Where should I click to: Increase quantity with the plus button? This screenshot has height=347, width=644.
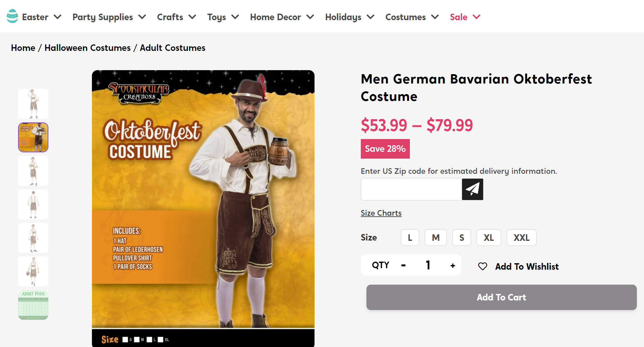pyautogui.click(x=453, y=266)
